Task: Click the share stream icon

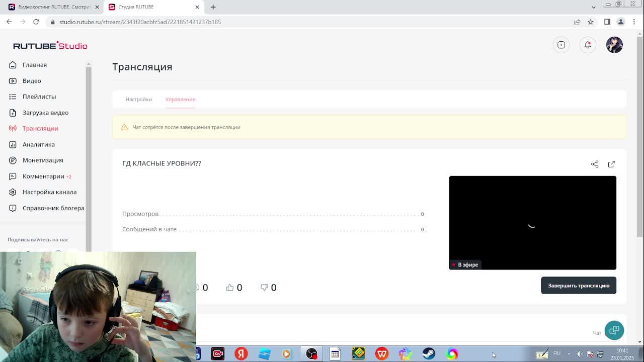Action: 595,164
